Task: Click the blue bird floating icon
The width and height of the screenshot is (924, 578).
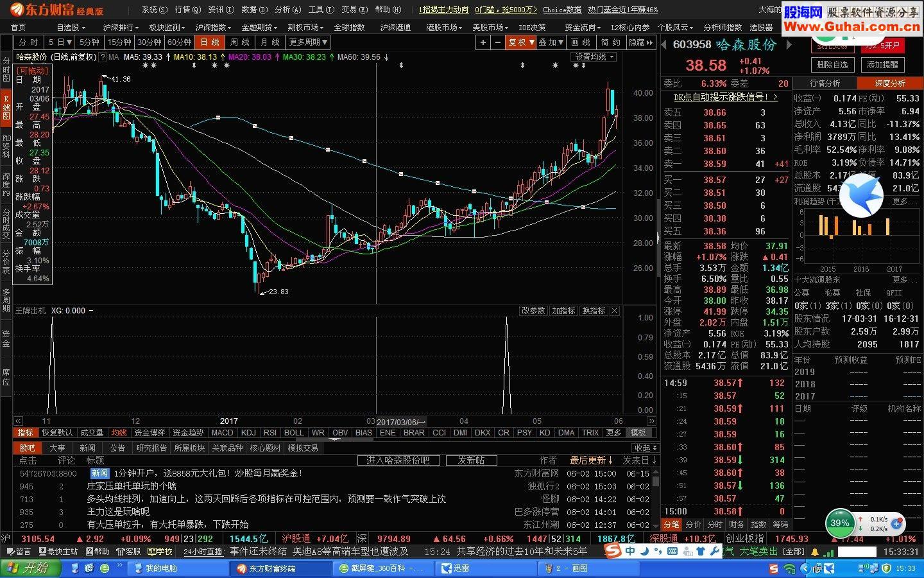Action: coord(860,196)
